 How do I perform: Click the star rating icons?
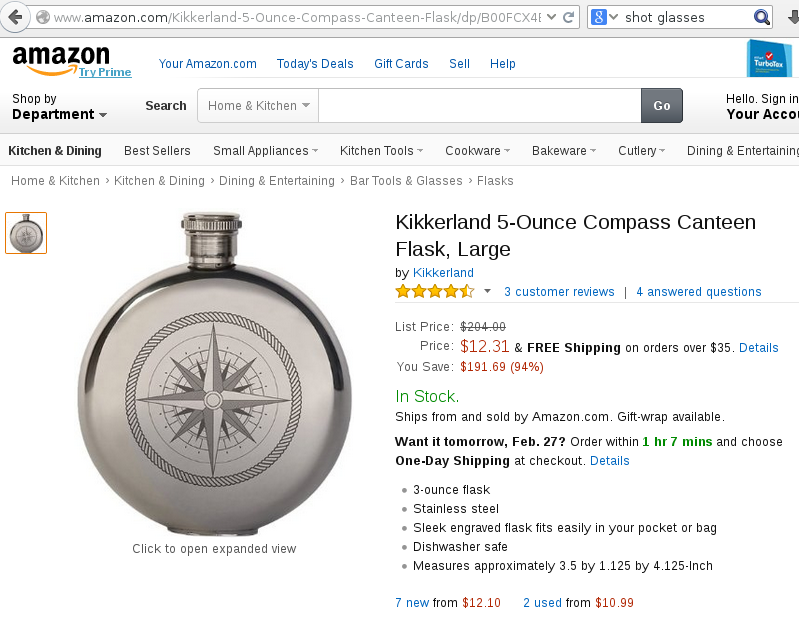[435, 292]
